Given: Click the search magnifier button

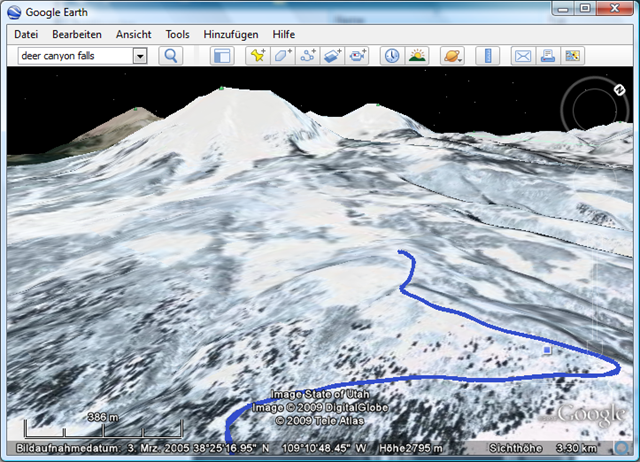Looking at the screenshot, I should click(x=171, y=56).
